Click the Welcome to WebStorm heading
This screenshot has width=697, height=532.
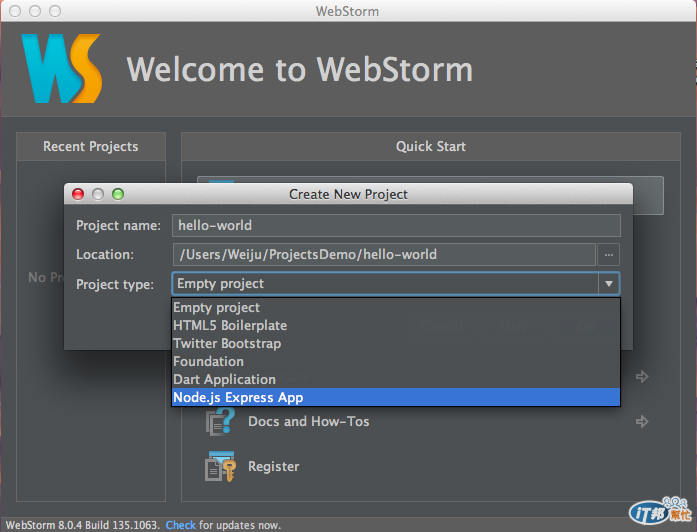pos(300,69)
